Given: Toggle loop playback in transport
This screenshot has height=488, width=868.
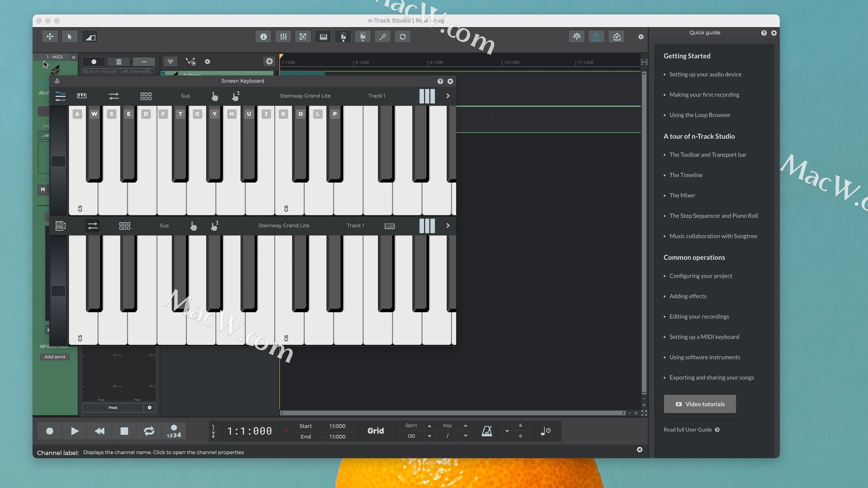Looking at the screenshot, I should click(149, 431).
